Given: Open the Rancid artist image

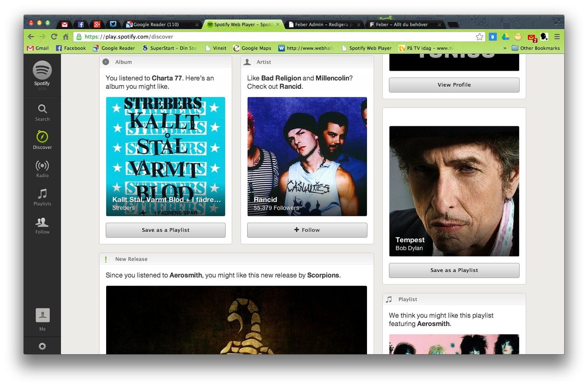Looking at the screenshot, I should click(307, 156).
